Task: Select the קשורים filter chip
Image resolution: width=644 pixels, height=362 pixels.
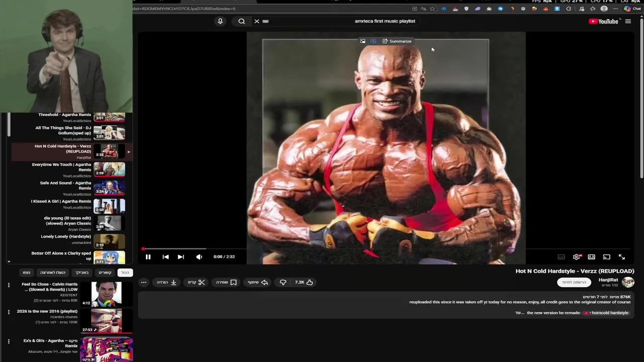Action: click(x=105, y=273)
